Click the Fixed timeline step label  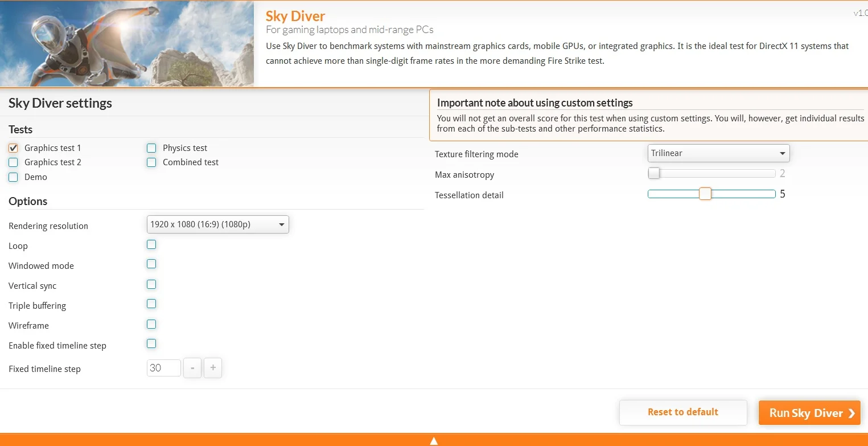click(45, 369)
